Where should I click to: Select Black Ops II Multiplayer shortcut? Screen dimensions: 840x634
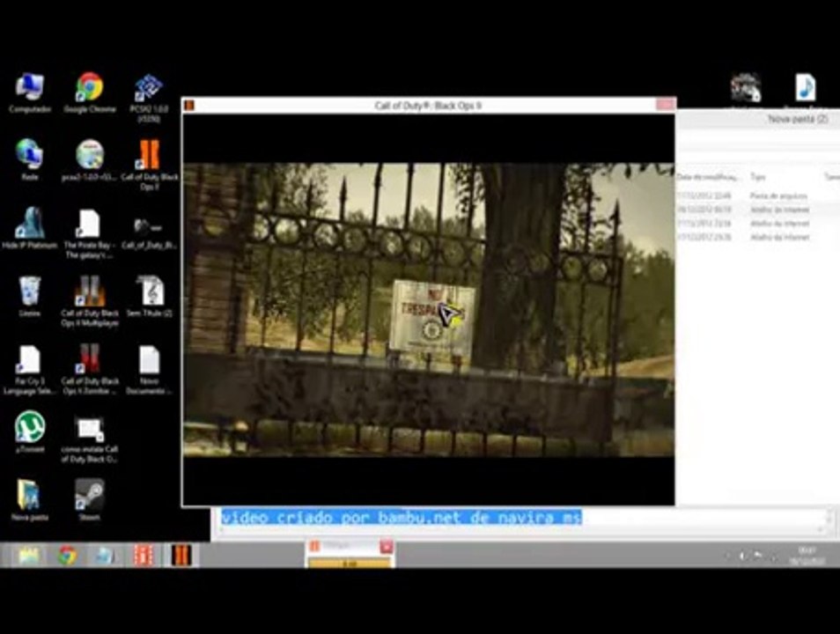pos(90,301)
